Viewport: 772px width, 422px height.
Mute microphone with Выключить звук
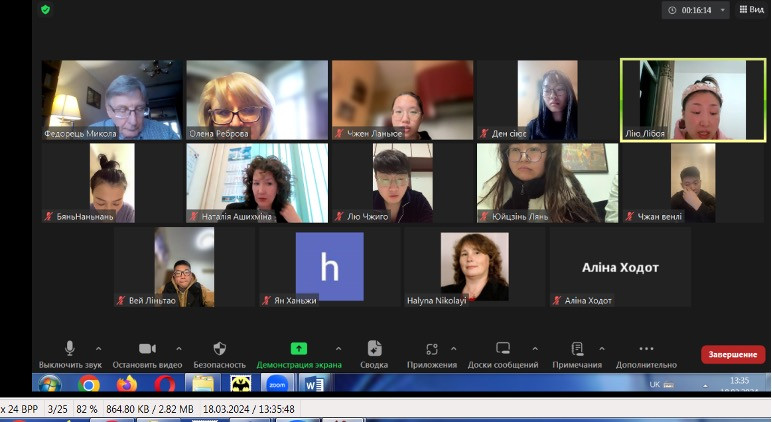(x=70, y=354)
